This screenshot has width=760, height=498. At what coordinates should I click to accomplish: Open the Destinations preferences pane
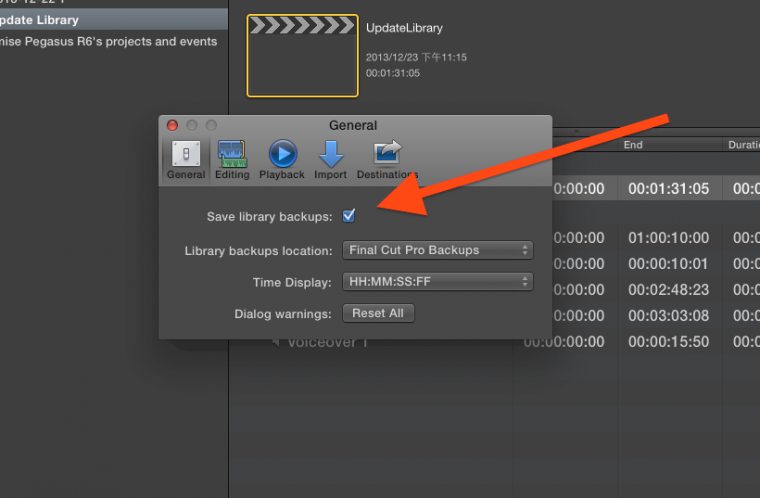pyautogui.click(x=387, y=160)
